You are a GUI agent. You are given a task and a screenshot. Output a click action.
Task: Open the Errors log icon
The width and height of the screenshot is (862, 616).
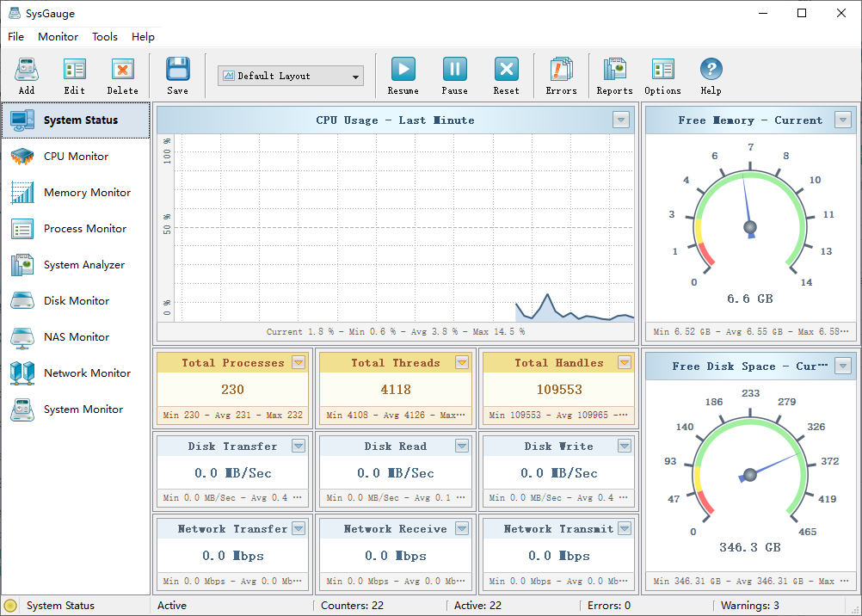pos(561,70)
